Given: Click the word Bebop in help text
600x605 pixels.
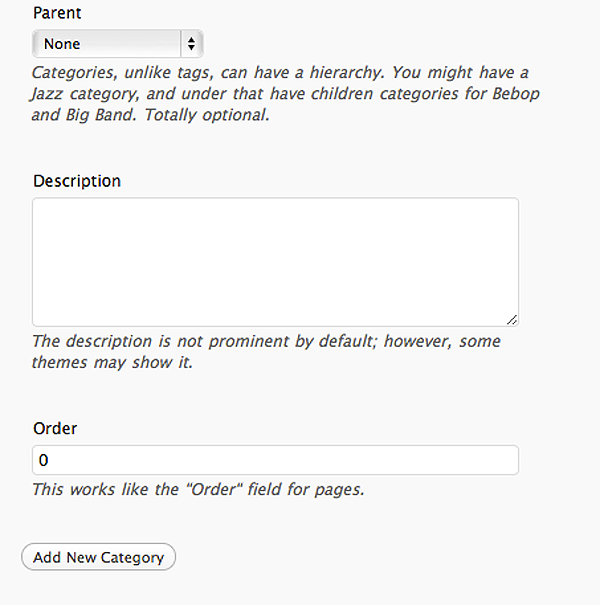Looking at the screenshot, I should pyautogui.click(x=516, y=94).
